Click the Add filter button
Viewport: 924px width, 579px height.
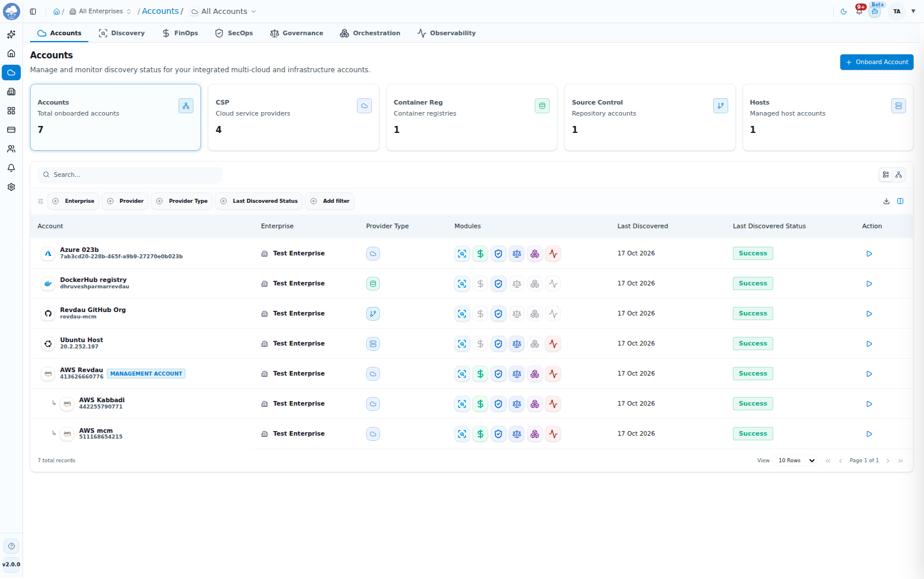tap(330, 201)
